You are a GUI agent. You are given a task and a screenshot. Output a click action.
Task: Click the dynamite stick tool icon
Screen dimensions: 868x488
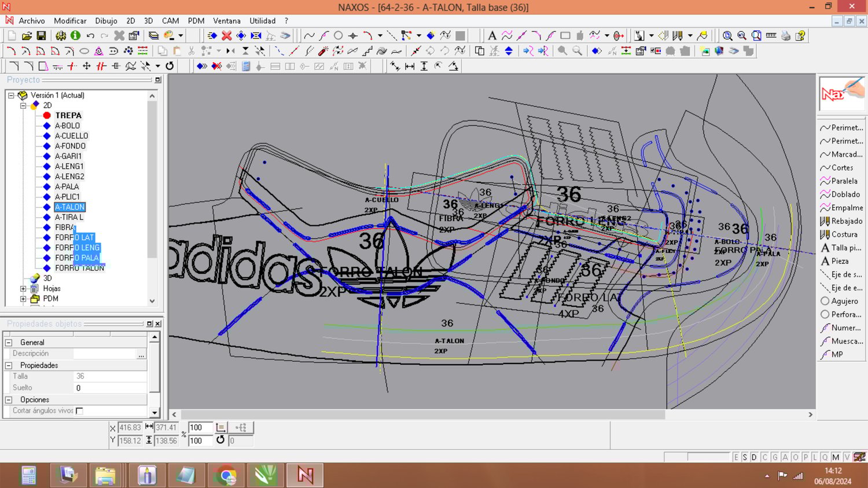tap(323, 51)
